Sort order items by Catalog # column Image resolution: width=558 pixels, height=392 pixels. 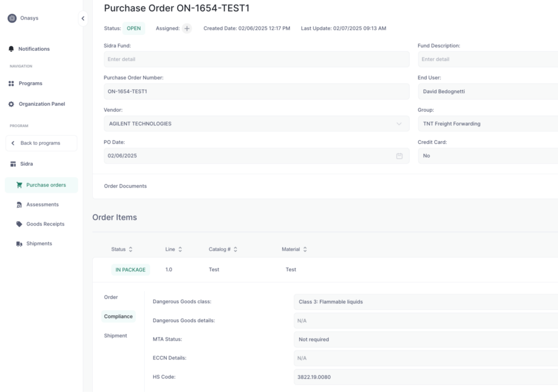pos(223,249)
